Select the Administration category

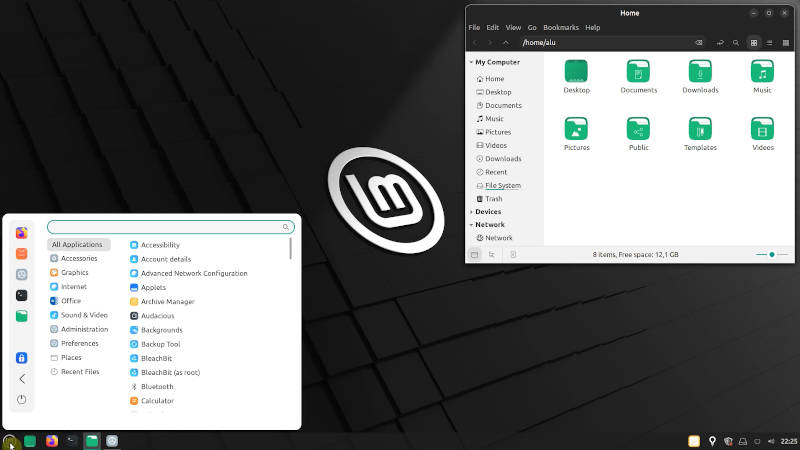(79, 330)
